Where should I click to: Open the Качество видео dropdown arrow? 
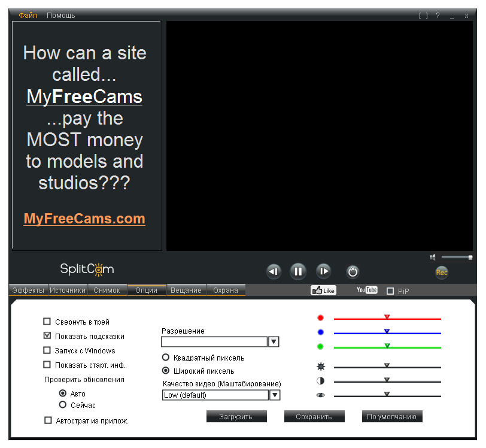point(275,395)
